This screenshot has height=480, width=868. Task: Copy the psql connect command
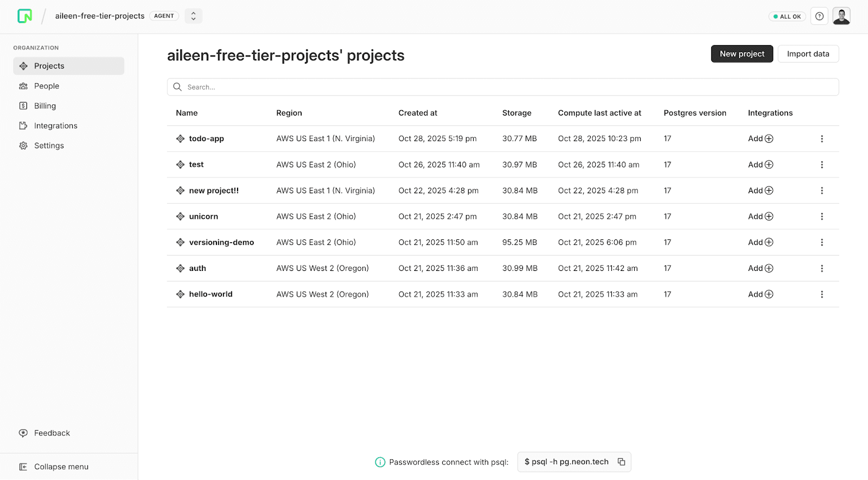(621, 462)
